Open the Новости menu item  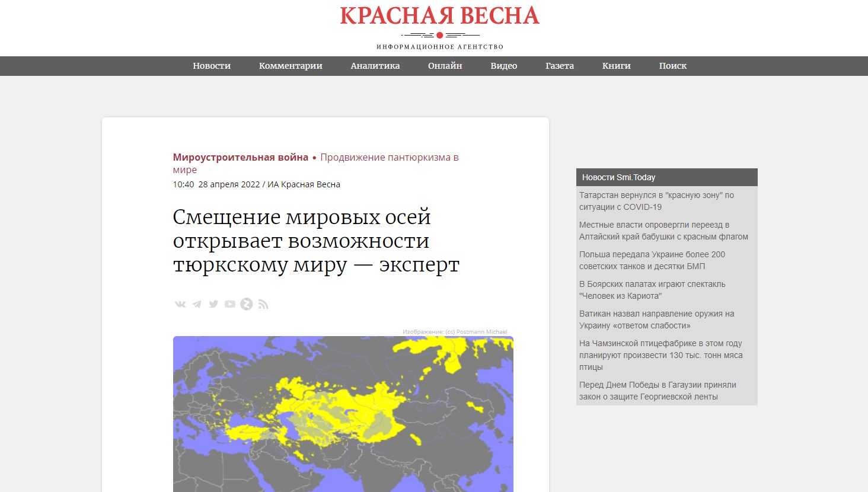coord(211,66)
